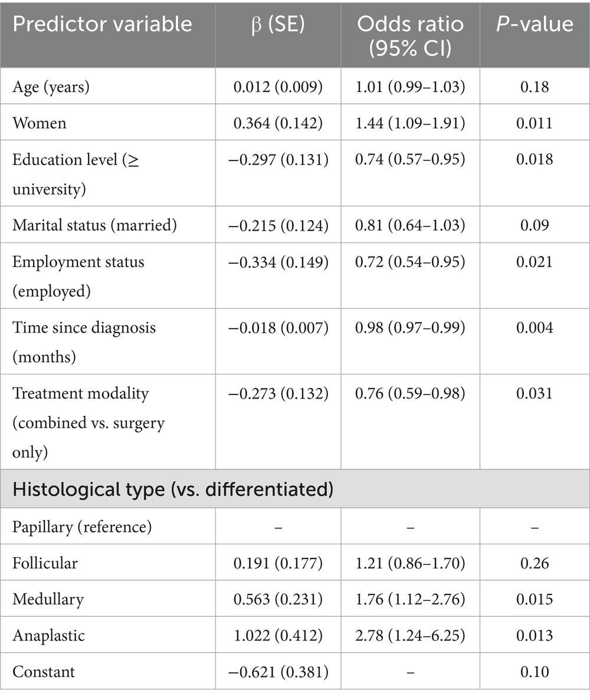Select the beta value "0.364 (0.142)"
590x700 pixels.
point(278,123)
